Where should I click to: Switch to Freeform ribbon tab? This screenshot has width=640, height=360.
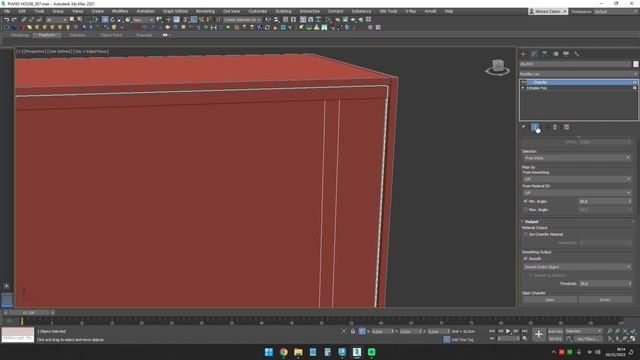pos(47,35)
